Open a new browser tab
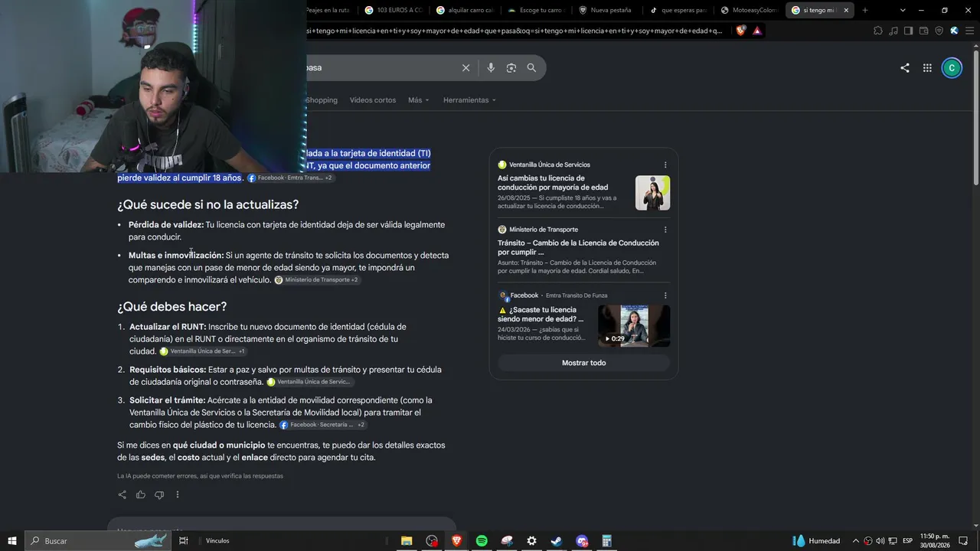This screenshot has width=980, height=551. 865,10
